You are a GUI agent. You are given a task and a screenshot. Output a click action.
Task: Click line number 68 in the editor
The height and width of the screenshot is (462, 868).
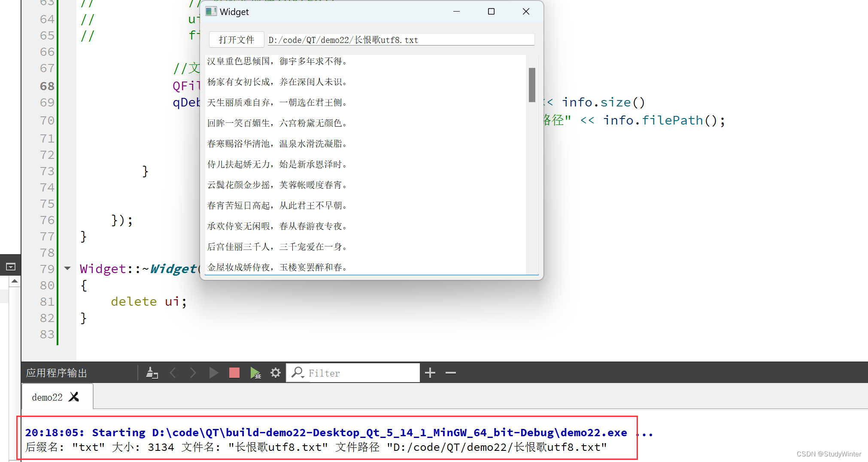point(47,85)
